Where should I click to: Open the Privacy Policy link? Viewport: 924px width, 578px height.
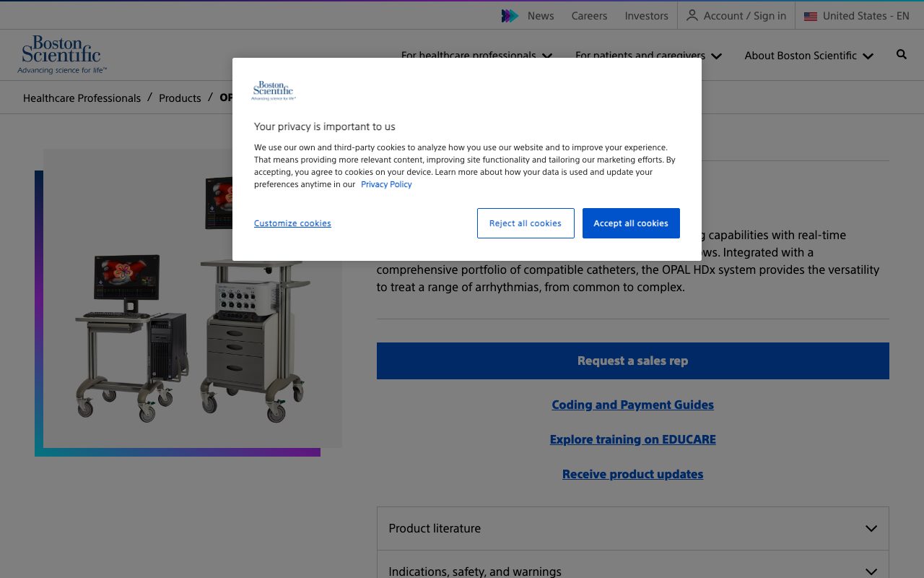click(x=386, y=184)
